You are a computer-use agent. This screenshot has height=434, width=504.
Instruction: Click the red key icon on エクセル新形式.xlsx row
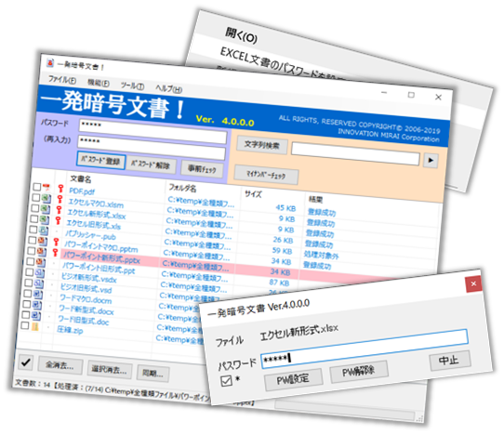tap(59, 210)
